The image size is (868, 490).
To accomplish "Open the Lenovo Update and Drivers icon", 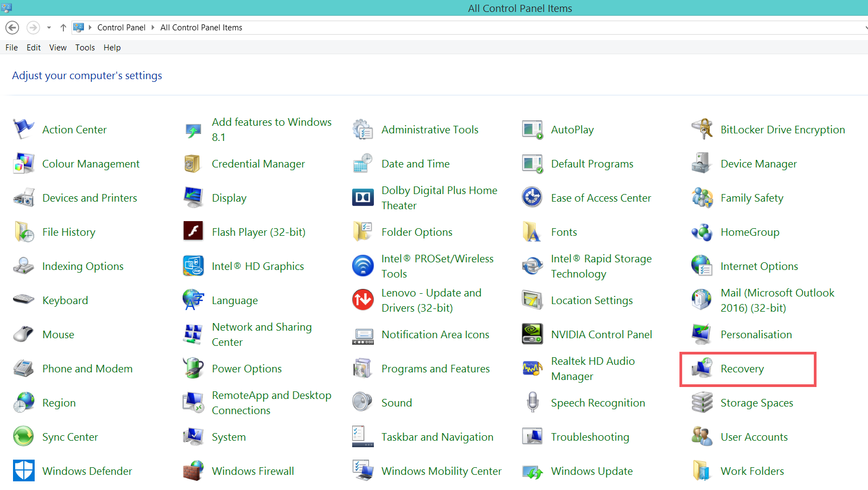I will pyautogui.click(x=362, y=300).
